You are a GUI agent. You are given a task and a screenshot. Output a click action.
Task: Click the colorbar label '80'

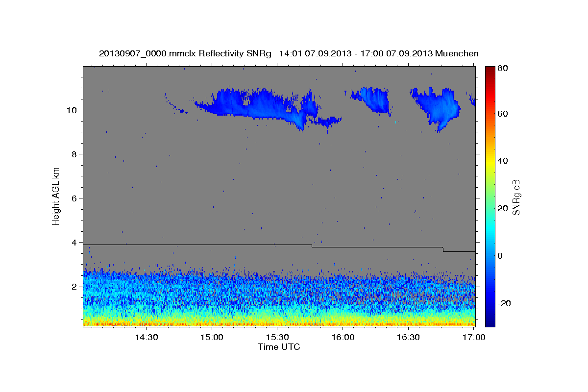tap(502, 69)
